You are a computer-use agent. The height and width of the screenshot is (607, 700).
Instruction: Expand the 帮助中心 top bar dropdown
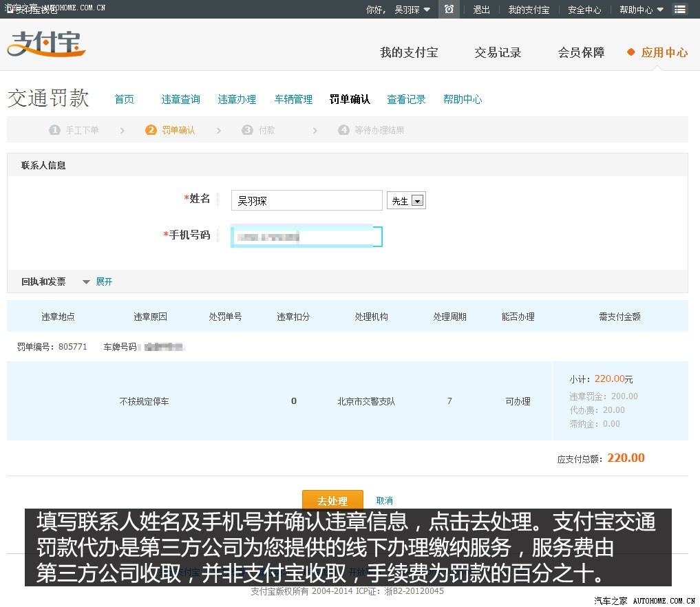[x=641, y=10]
